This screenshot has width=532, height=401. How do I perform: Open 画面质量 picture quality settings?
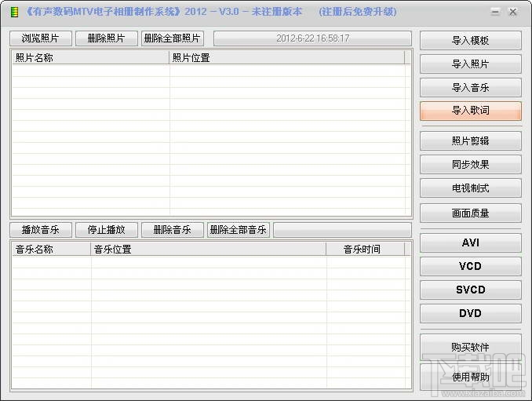pyautogui.click(x=471, y=213)
